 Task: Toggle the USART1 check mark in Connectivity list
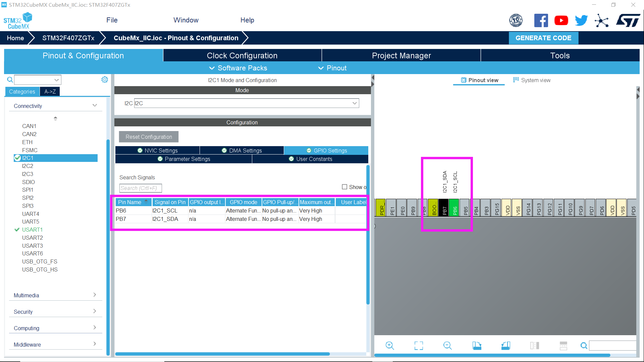point(17,230)
